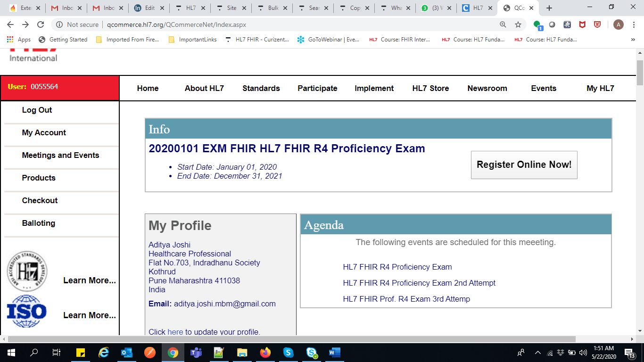
Task: Launch Sticky Notes from the taskbar
Action: tap(80, 353)
